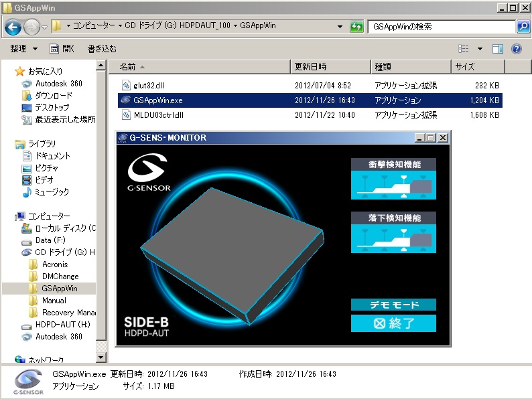Open Help with the question mark icon

[x=517, y=49]
